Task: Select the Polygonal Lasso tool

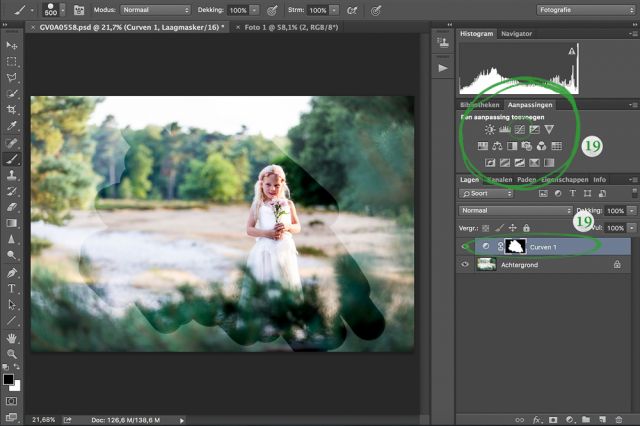Action: tap(11, 77)
